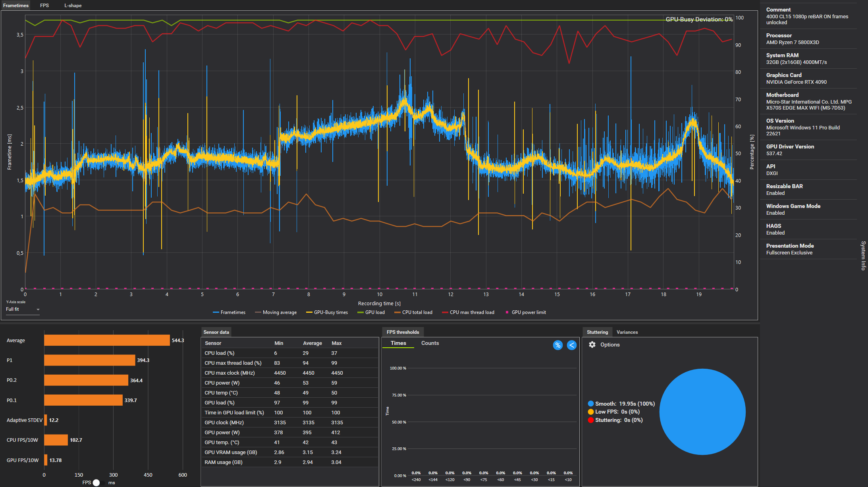Click the Options gear icon in Stuttering panel
This screenshot has height=487, width=868.
592,345
